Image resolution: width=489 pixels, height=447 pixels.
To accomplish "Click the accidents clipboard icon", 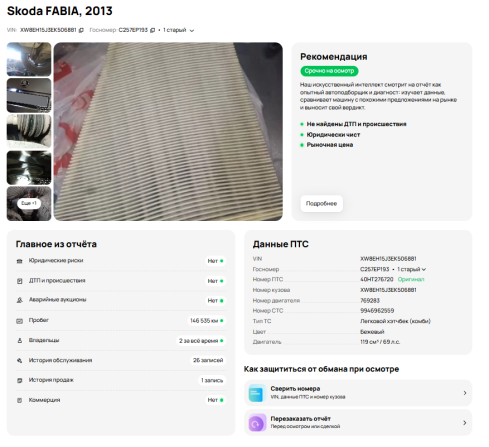I will tap(20, 281).
